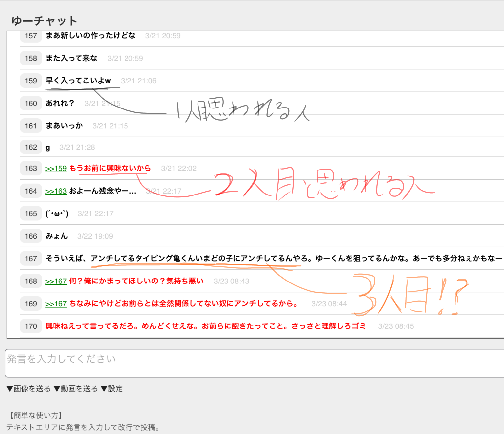The height and width of the screenshot is (434, 504).
Task: Expand the 設定 settings section
Action: point(112,389)
